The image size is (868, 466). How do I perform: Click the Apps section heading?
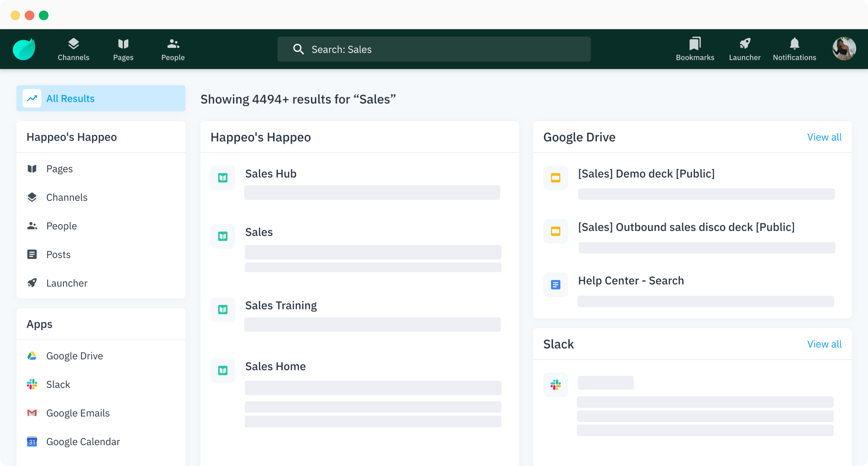click(39, 324)
